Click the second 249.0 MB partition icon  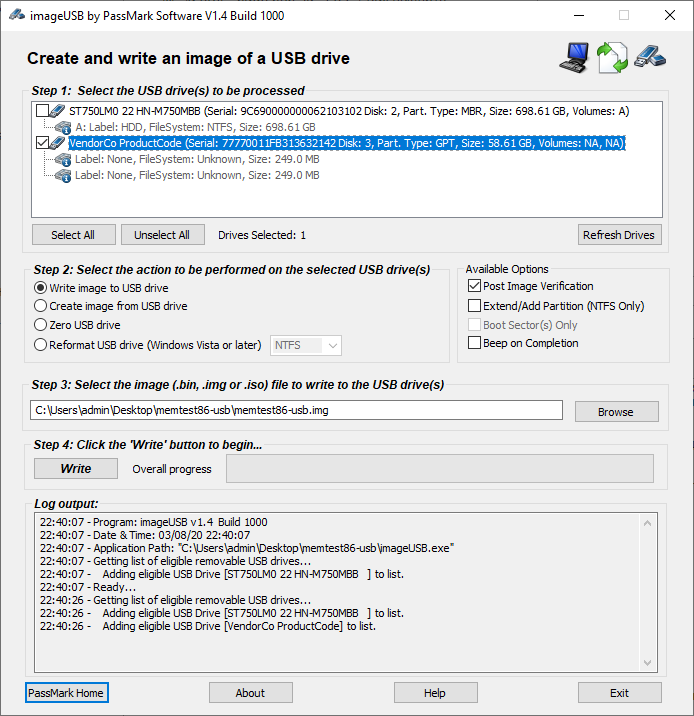tap(63, 175)
